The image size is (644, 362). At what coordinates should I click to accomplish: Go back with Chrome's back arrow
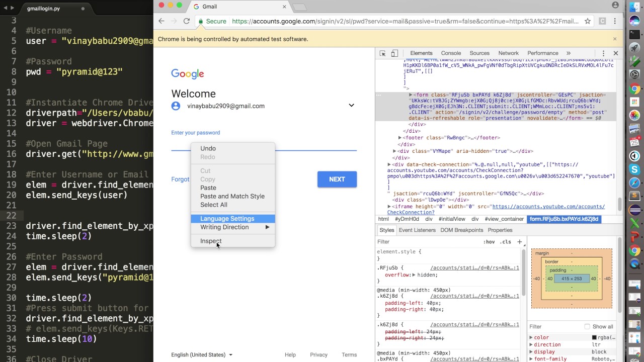click(161, 21)
